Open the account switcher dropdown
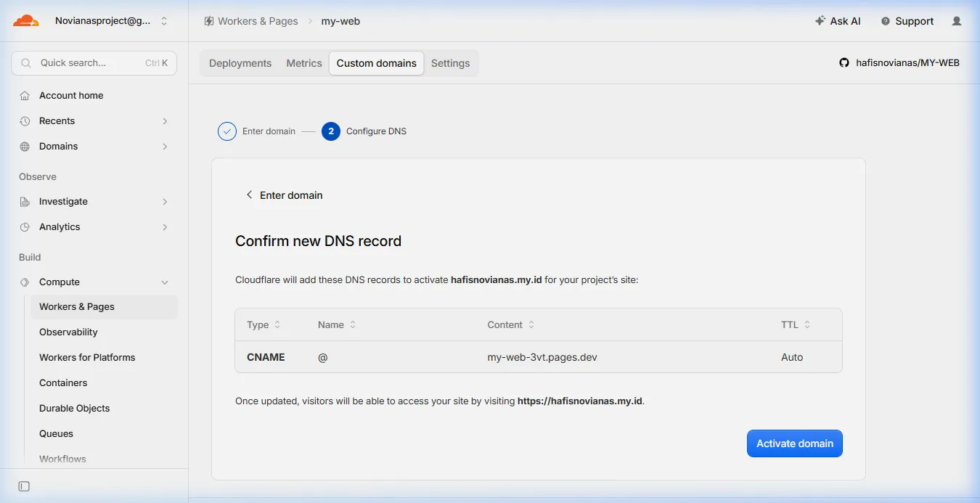This screenshot has height=503, width=980. [111, 21]
